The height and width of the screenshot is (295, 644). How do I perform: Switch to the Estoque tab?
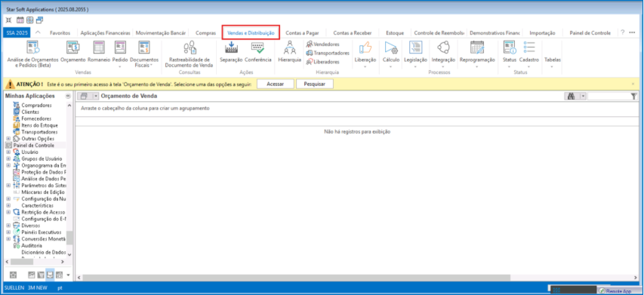tap(395, 33)
